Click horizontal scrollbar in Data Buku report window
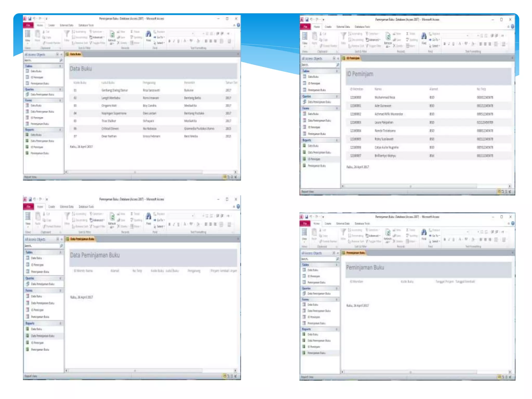 135,172
